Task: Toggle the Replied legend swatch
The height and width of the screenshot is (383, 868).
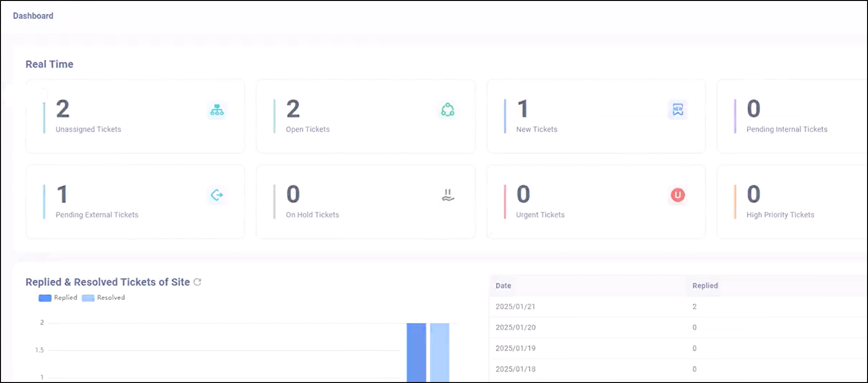Action: (x=45, y=298)
